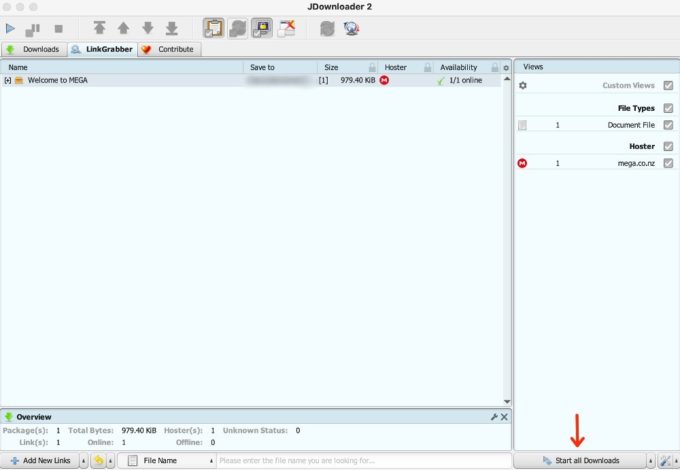Image resolution: width=680 pixels, height=470 pixels.
Task: Uncheck the Document File filter checkbox
Action: coord(668,125)
